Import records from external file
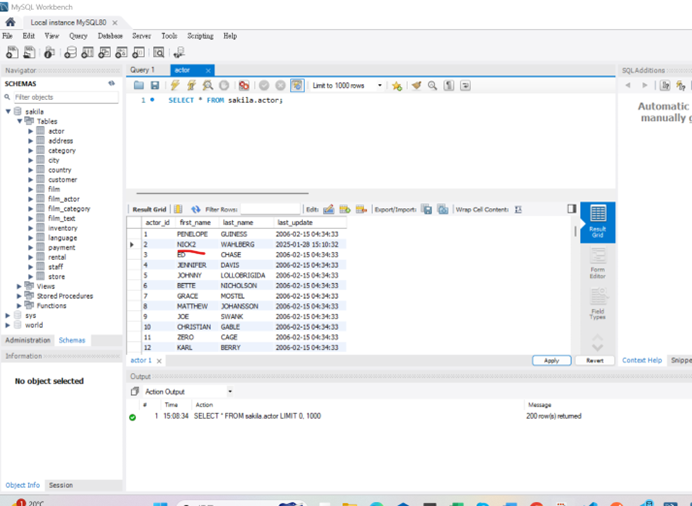Image resolution: width=692 pixels, height=506 pixels. (x=443, y=209)
